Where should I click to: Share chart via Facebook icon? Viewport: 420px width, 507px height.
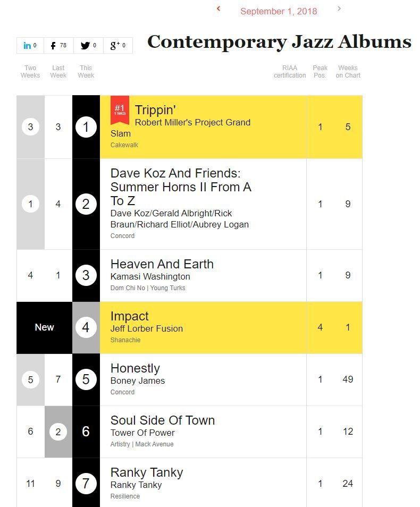54,46
